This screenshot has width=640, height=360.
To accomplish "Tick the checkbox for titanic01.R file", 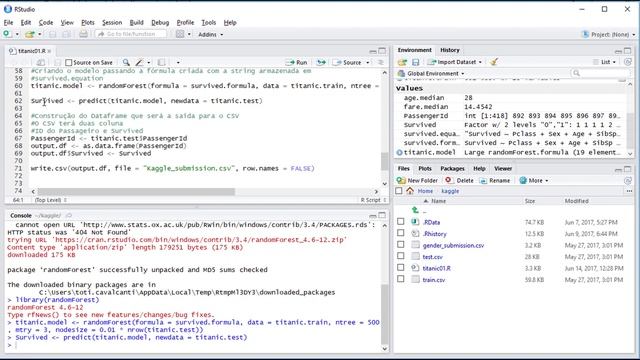I will 401,267.
